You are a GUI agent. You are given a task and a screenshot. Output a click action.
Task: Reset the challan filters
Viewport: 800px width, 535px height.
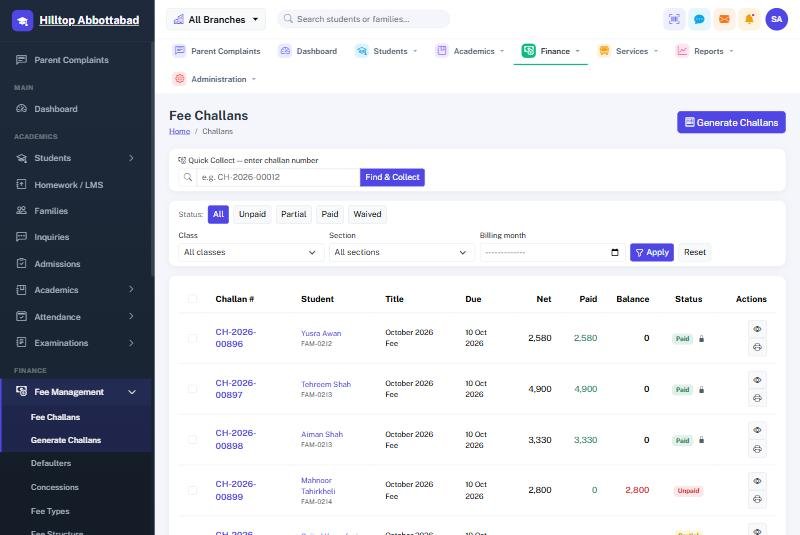(x=695, y=252)
